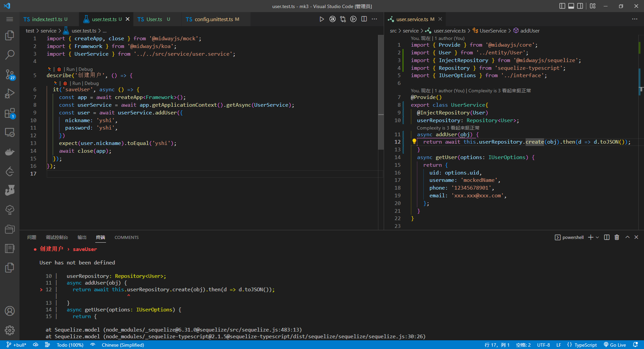Kill the terminal with trash icon
The image size is (644, 349).
click(x=616, y=237)
